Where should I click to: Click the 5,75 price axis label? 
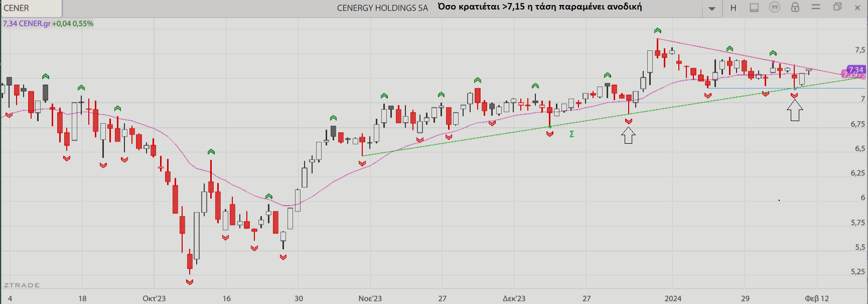coord(858,223)
